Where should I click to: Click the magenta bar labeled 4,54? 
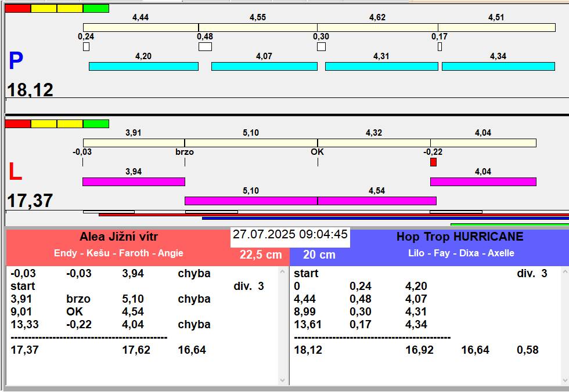coord(377,201)
